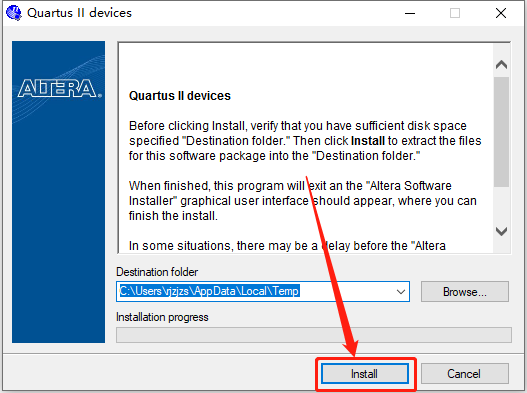
Task: Click the Altera logo on blue banner
Action: [x=59, y=88]
